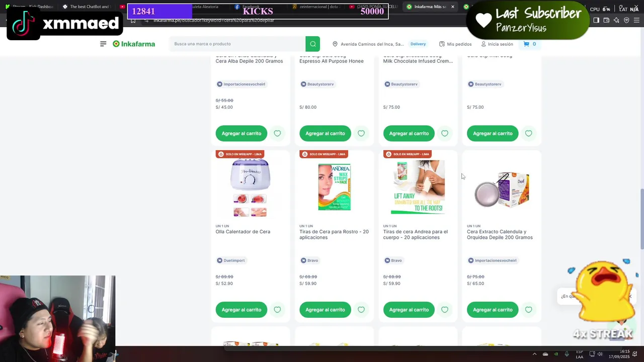Click the Inicia sesión user icon
644x362 pixels.
coord(484,44)
